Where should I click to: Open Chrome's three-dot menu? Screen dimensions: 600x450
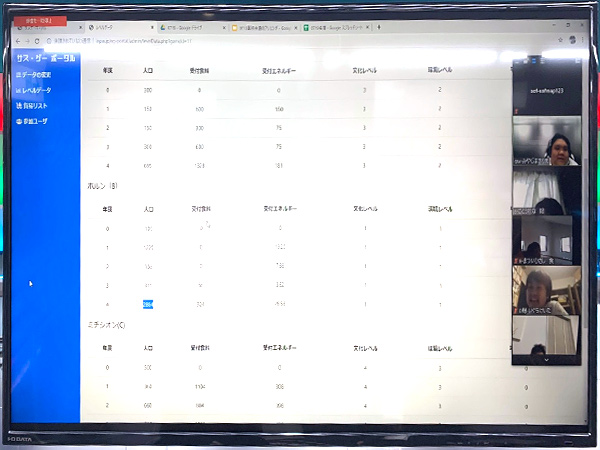click(x=582, y=40)
